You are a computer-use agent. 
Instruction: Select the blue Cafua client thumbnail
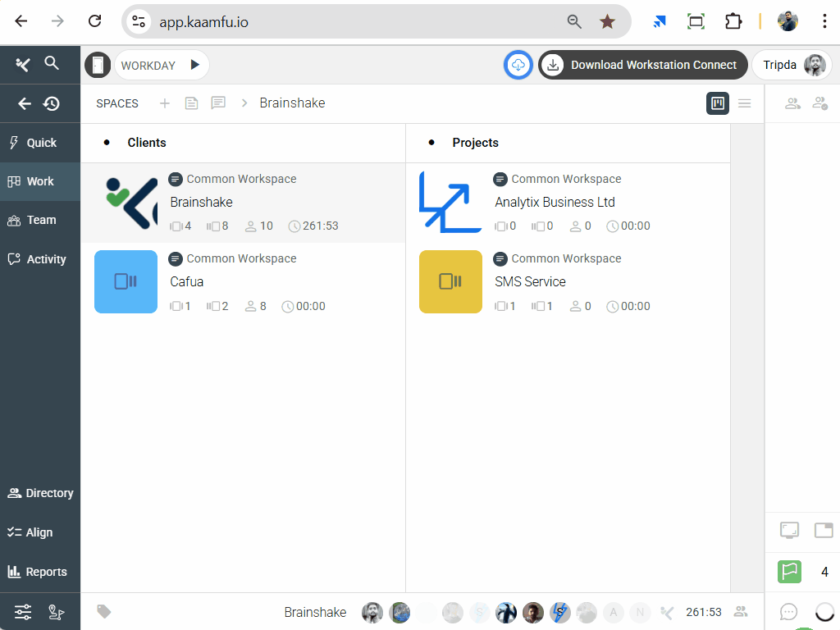pos(126,281)
